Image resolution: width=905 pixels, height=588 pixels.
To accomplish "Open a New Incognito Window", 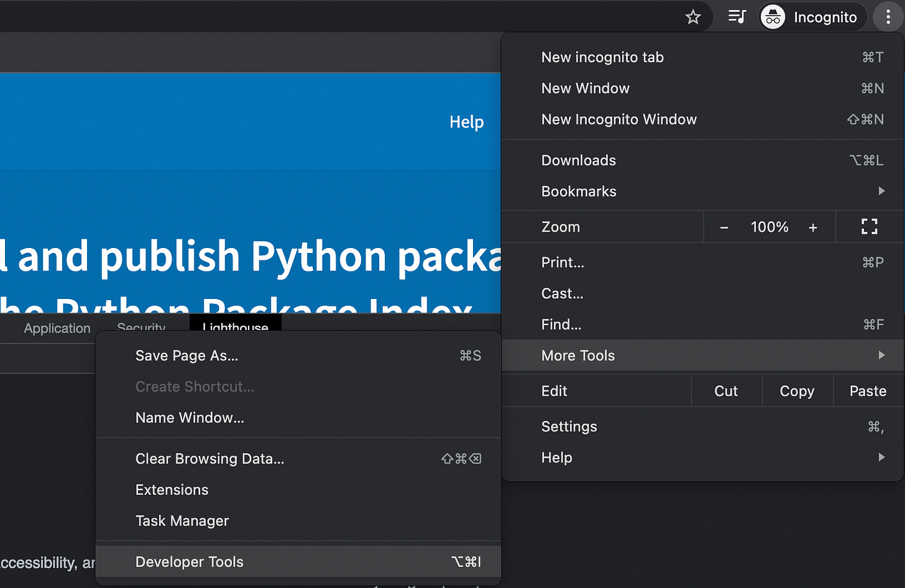I will [x=702, y=119].
